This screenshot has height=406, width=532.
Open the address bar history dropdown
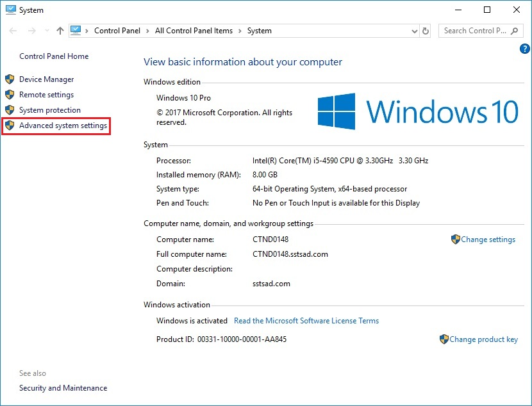coord(414,31)
